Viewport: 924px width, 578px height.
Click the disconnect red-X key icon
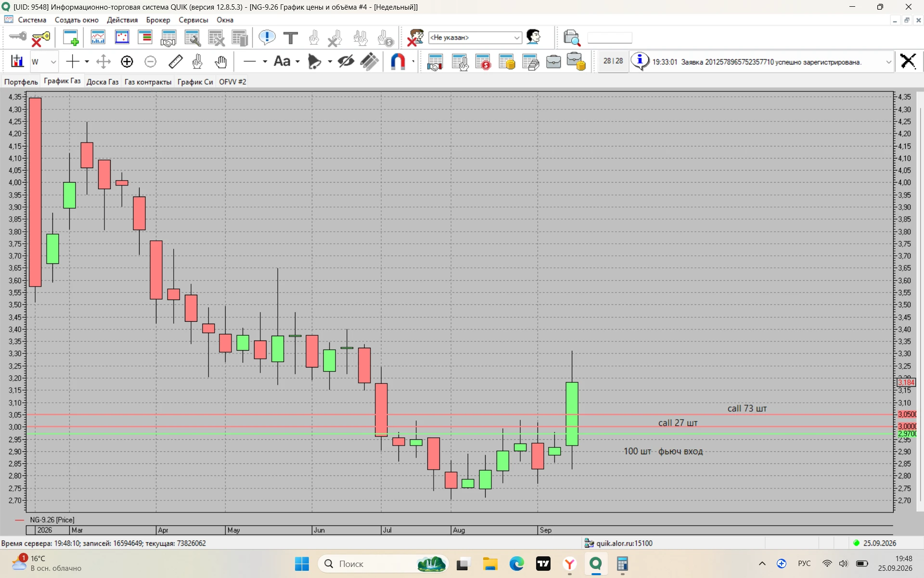coord(40,38)
